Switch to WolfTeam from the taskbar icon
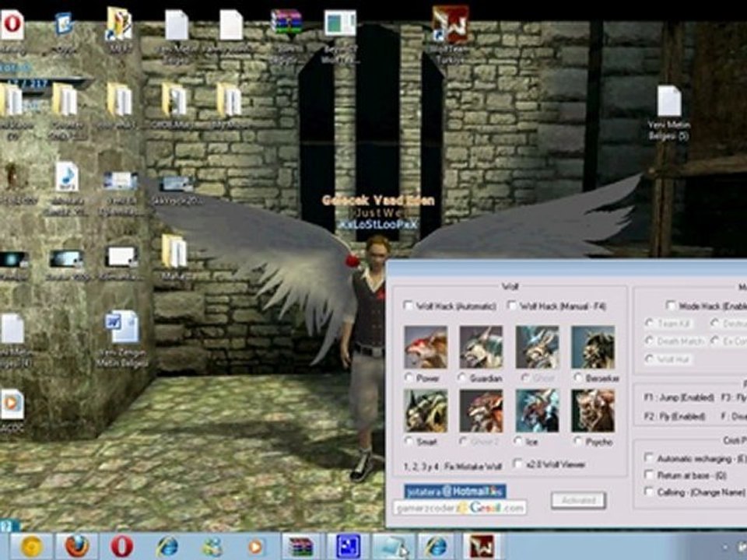This screenshot has width=747, height=560. [x=482, y=547]
